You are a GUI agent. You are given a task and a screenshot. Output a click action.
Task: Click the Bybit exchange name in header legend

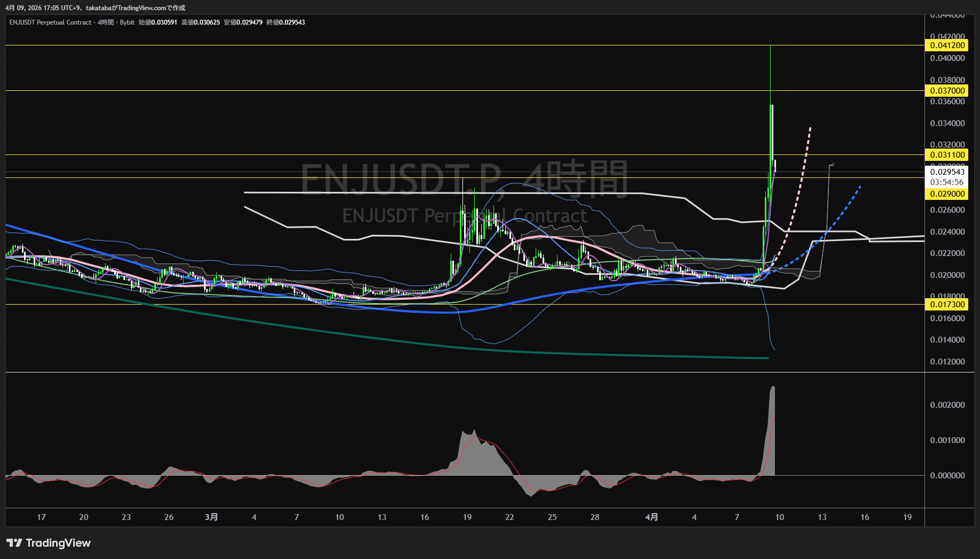tap(127, 22)
